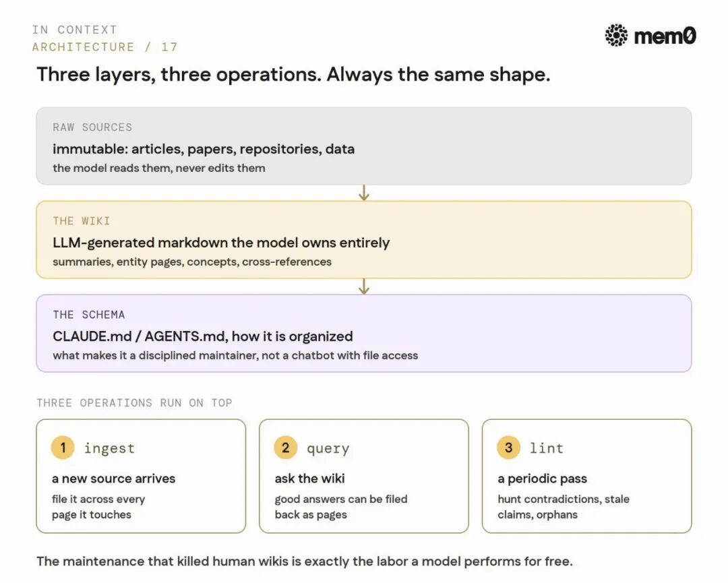The height and width of the screenshot is (583, 728).
Task: Click 'a periodic pass' text
Action: (x=542, y=479)
